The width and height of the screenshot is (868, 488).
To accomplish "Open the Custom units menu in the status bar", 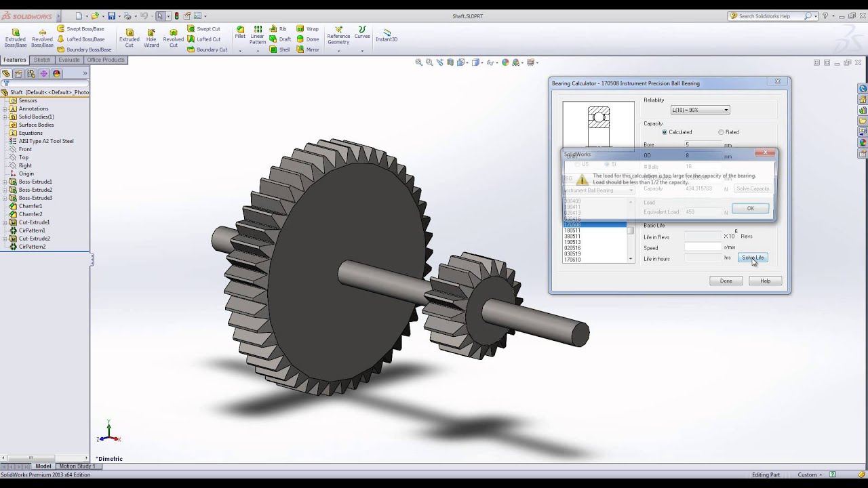I will click(810, 474).
